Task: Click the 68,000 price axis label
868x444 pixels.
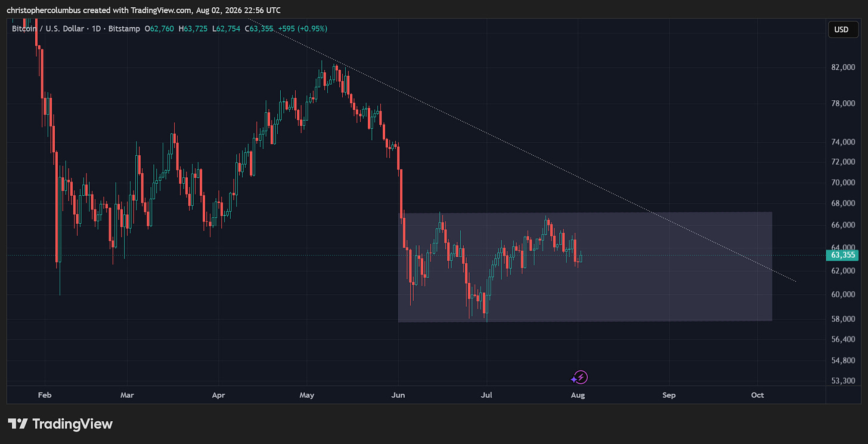Action: click(x=844, y=203)
